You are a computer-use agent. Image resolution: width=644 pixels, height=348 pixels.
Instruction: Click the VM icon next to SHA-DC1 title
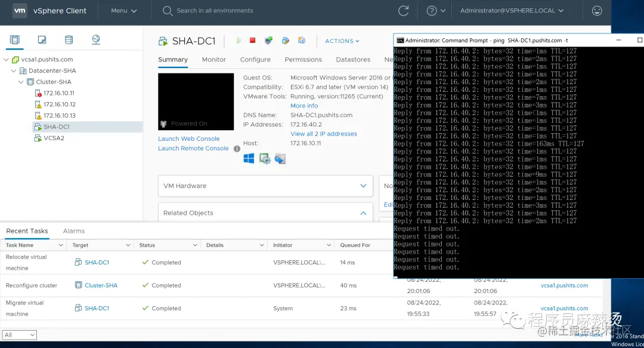163,41
